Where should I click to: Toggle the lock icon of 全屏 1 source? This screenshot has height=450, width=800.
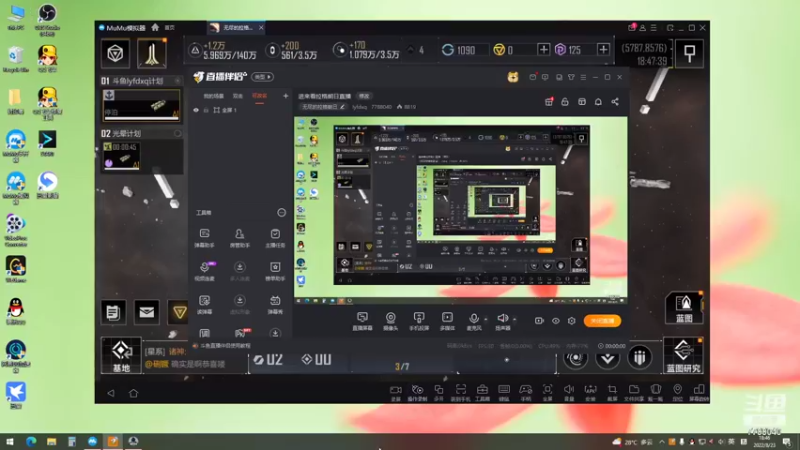click(206, 110)
